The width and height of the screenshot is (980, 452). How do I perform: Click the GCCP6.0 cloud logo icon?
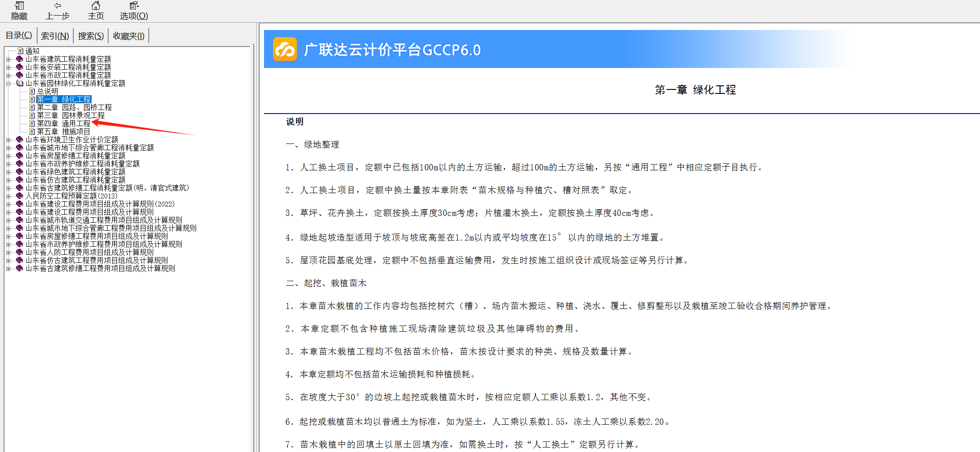pos(285,49)
